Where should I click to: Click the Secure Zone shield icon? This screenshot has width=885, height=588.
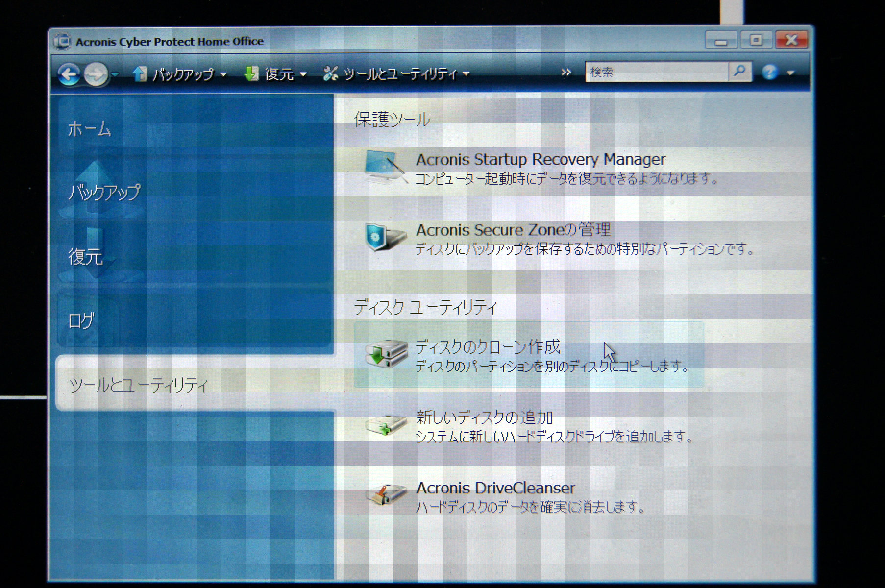pyautogui.click(x=385, y=237)
